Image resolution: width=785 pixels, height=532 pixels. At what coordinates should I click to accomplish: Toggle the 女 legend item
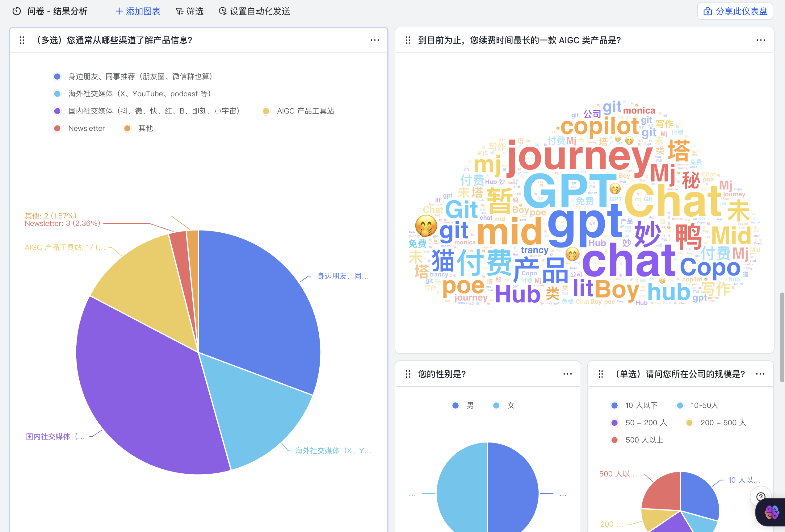coord(504,405)
